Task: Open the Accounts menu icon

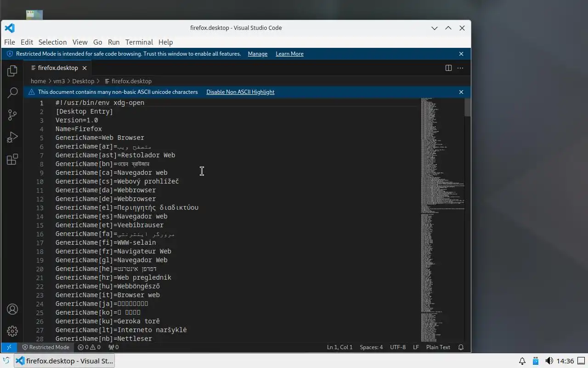Action: point(12,309)
